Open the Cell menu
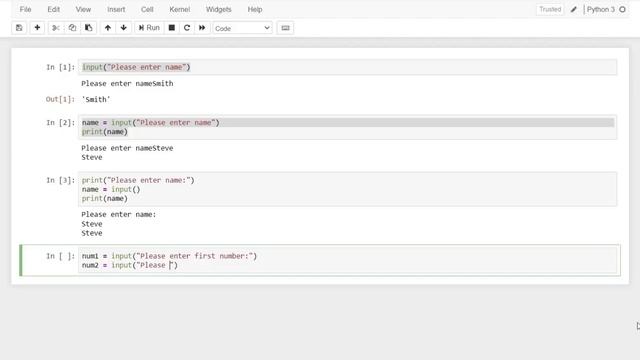Viewport: 640px width, 360px height. pyautogui.click(x=147, y=9)
